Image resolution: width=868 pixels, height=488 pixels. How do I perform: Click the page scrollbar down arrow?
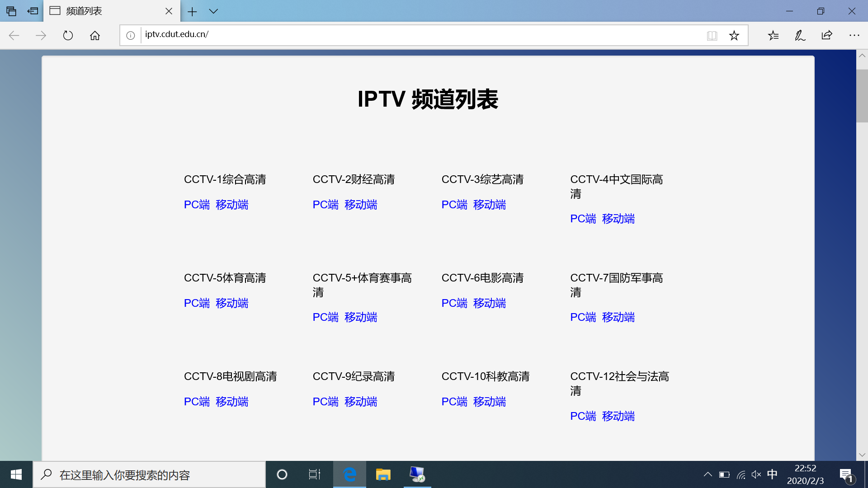[862, 455]
